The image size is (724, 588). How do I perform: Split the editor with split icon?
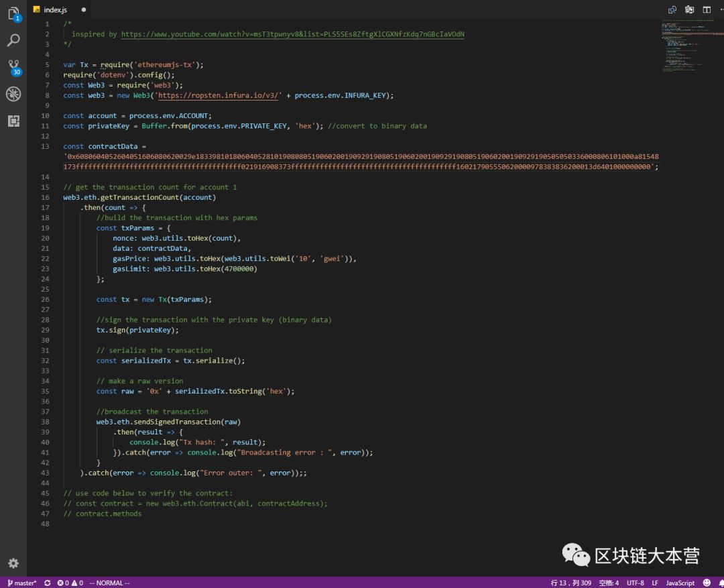[x=707, y=9]
